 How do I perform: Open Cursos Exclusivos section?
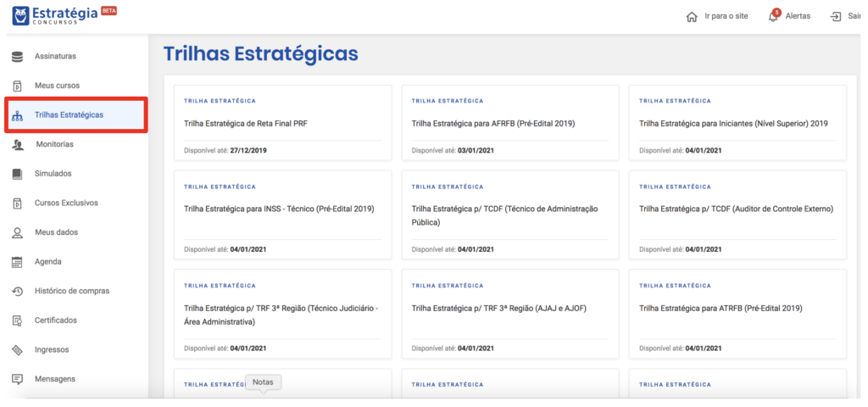coord(66,203)
